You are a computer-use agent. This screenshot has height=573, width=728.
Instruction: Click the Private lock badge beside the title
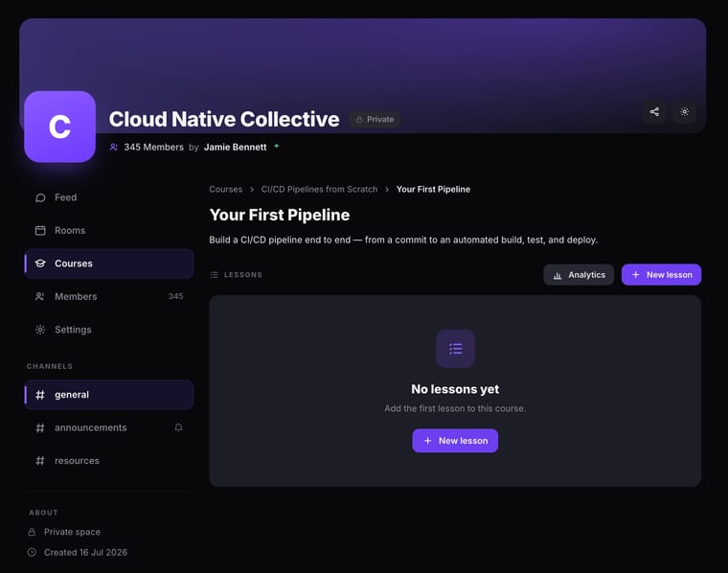pyautogui.click(x=375, y=120)
